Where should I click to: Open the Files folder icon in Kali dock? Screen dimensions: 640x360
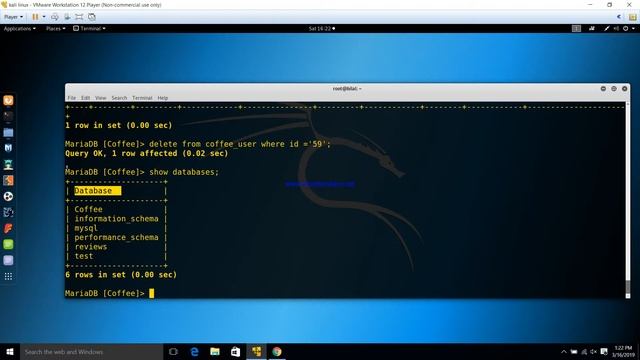coord(8,132)
